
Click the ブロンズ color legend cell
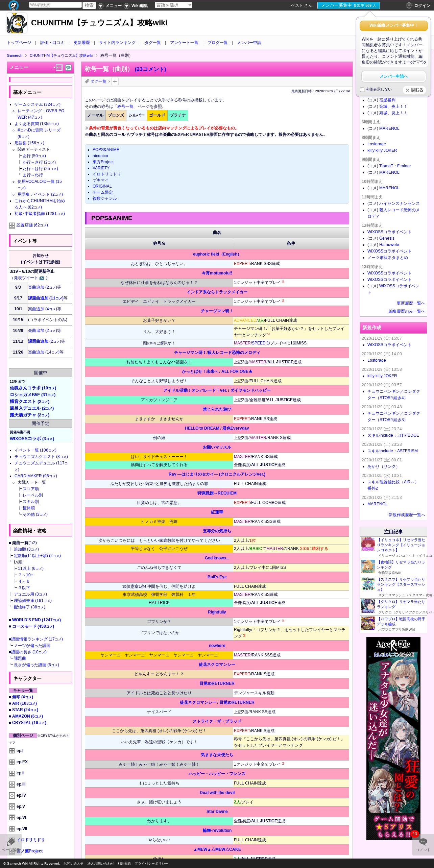116,115
